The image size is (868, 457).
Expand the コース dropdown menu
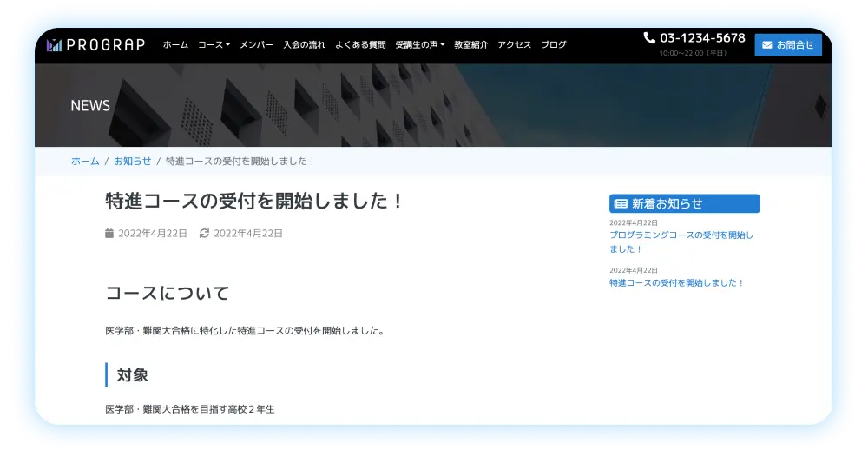214,45
